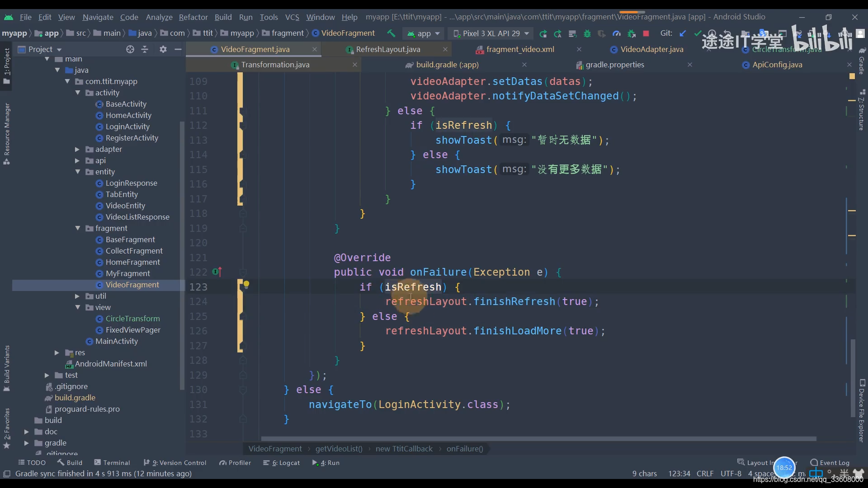Open the VCS menu
Screen dimensions: 868x488
tap(292, 17)
